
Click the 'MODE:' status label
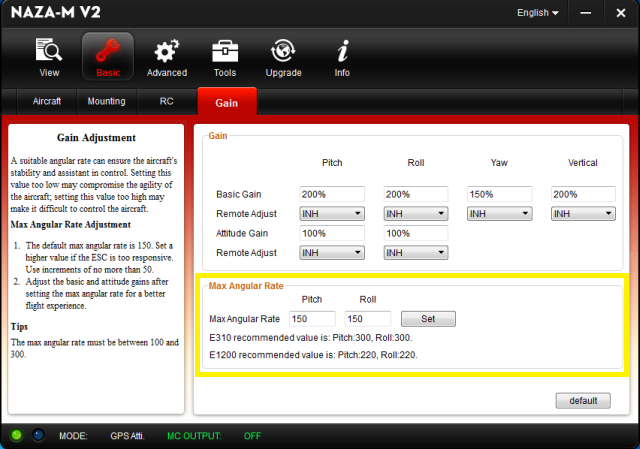click(73, 436)
